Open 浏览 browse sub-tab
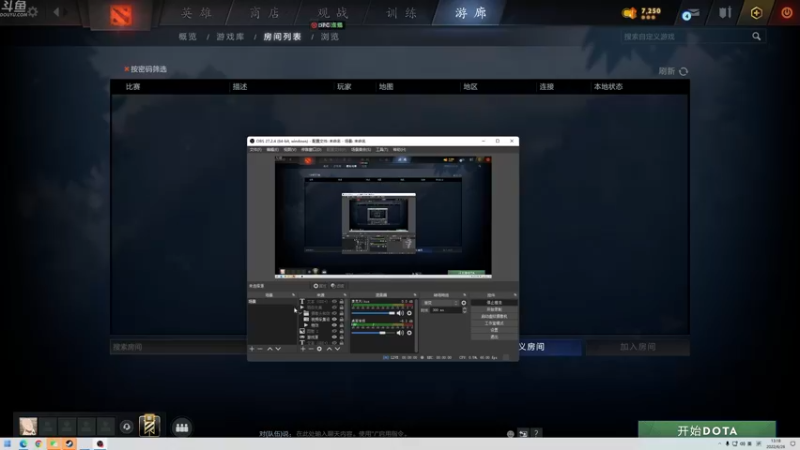The height and width of the screenshot is (450, 800). [x=330, y=37]
